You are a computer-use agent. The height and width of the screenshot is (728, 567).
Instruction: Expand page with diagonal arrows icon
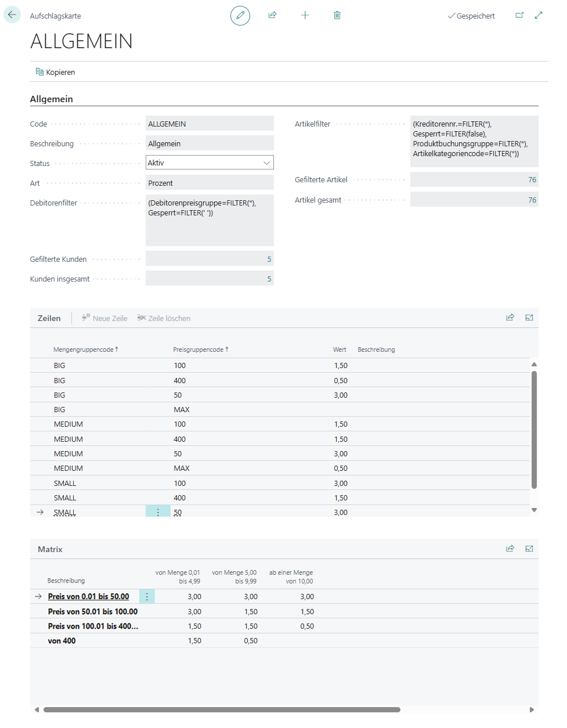tap(539, 16)
